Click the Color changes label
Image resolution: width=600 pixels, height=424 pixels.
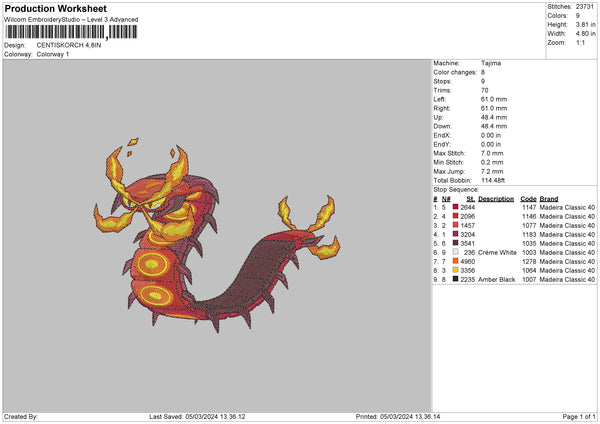(x=455, y=72)
